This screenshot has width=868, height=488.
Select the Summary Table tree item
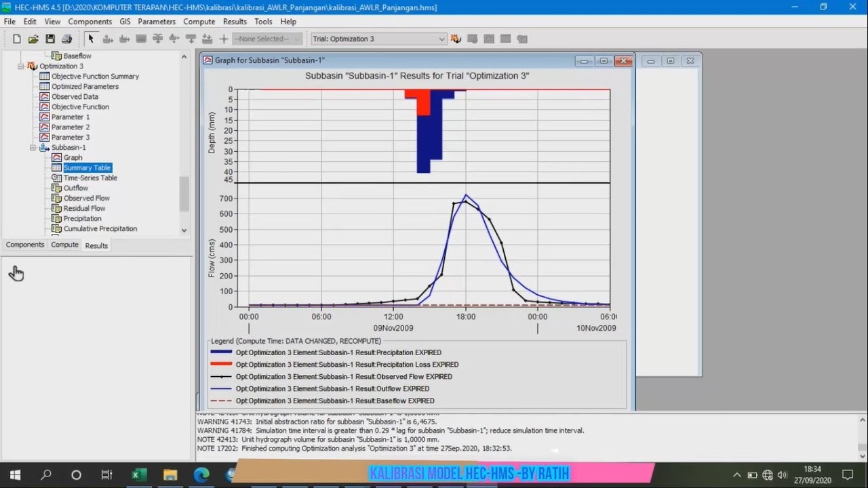point(87,168)
